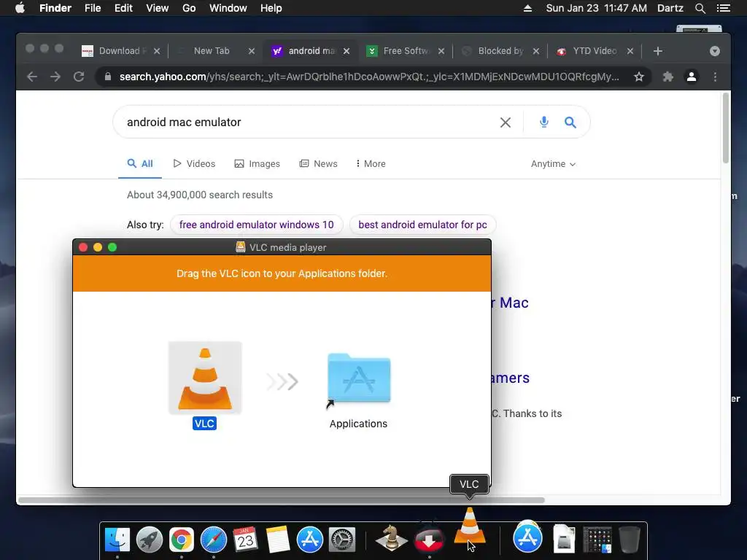Bookmark this page with star icon
Viewport: 747px width, 560px height.
[639, 77]
